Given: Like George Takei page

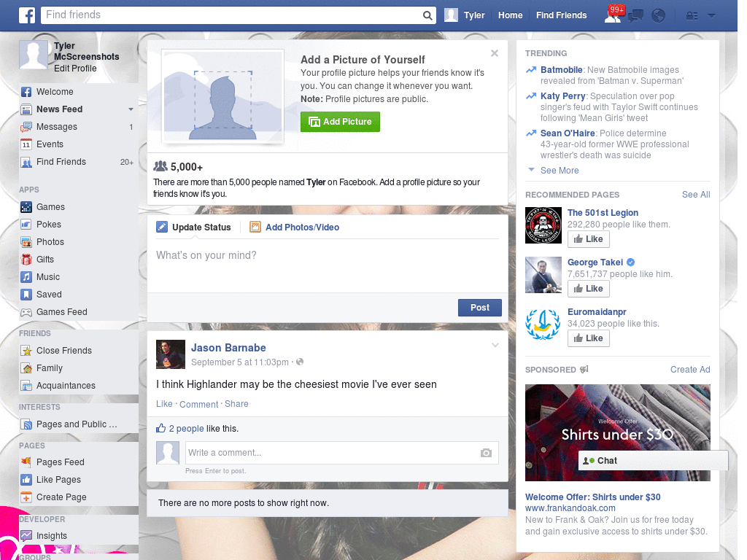Looking at the screenshot, I should pos(589,289).
